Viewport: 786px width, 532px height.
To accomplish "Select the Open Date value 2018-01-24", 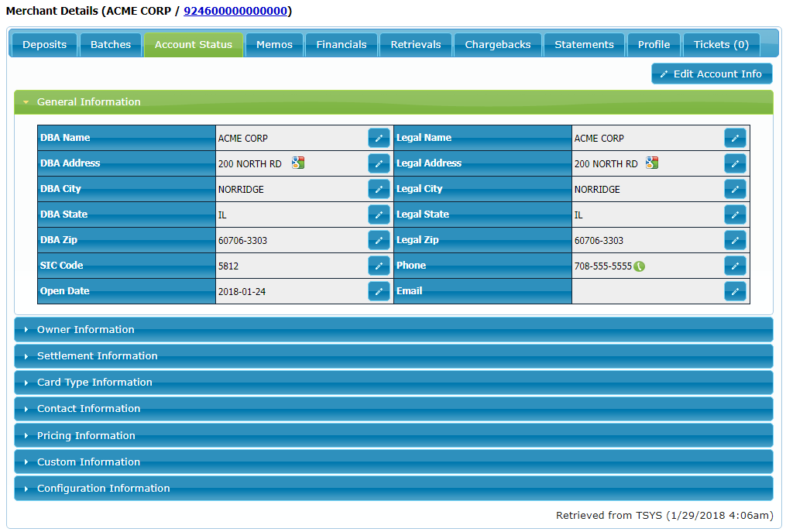I will [242, 292].
